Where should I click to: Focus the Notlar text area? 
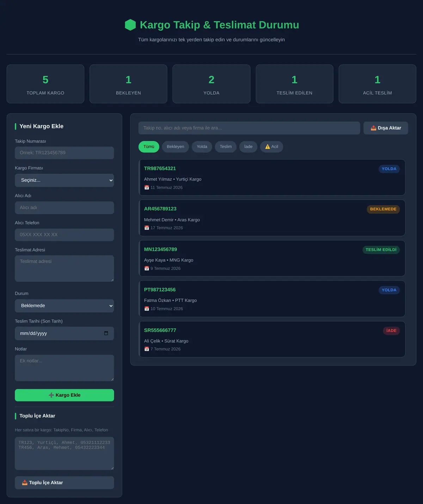[x=65, y=368]
